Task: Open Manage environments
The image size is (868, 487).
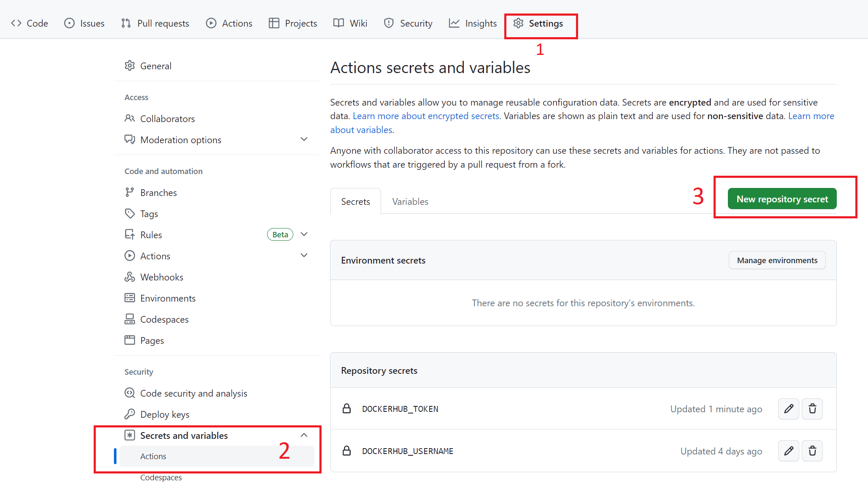Action: point(777,260)
